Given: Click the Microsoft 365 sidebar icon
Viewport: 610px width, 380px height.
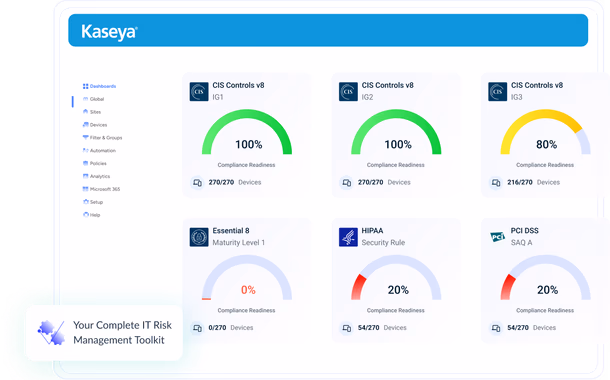Looking at the screenshot, I should [86, 189].
